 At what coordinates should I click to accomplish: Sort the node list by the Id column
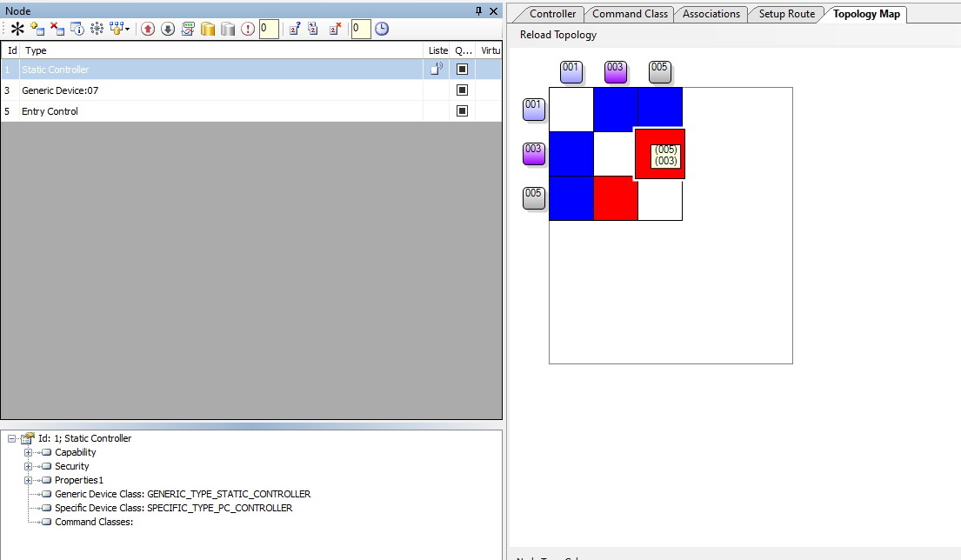pos(11,50)
